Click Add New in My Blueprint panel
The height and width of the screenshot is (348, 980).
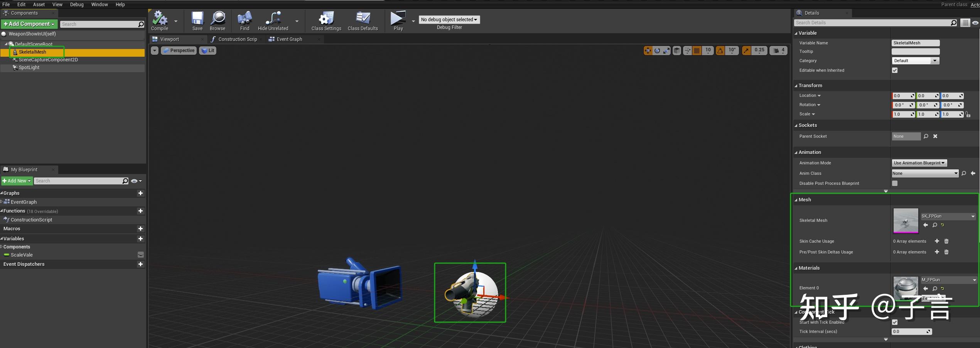coord(17,181)
